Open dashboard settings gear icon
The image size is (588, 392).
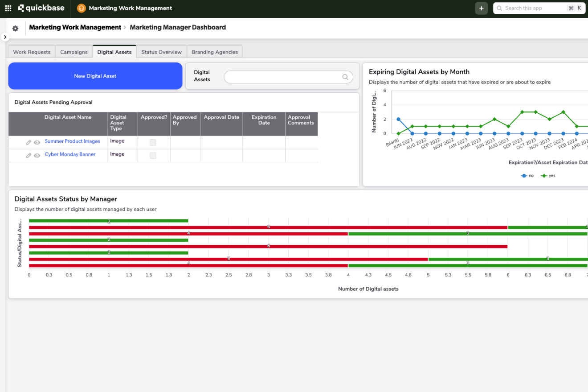coord(16,29)
